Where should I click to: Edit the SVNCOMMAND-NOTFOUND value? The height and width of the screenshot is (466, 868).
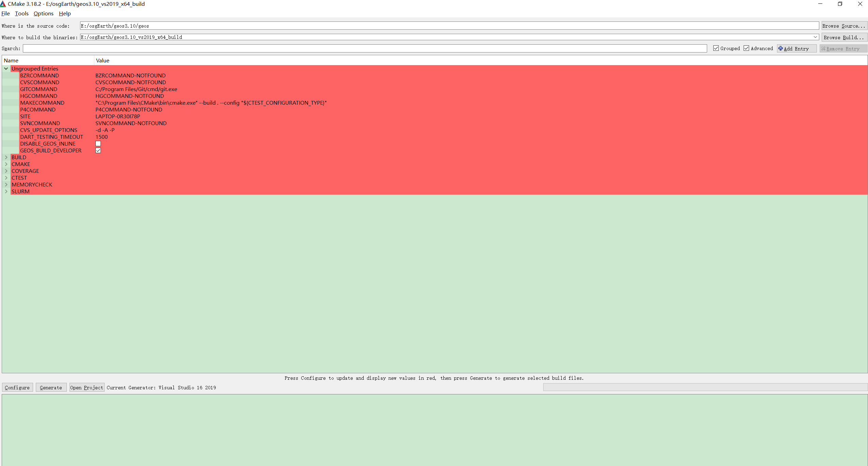tap(131, 123)
